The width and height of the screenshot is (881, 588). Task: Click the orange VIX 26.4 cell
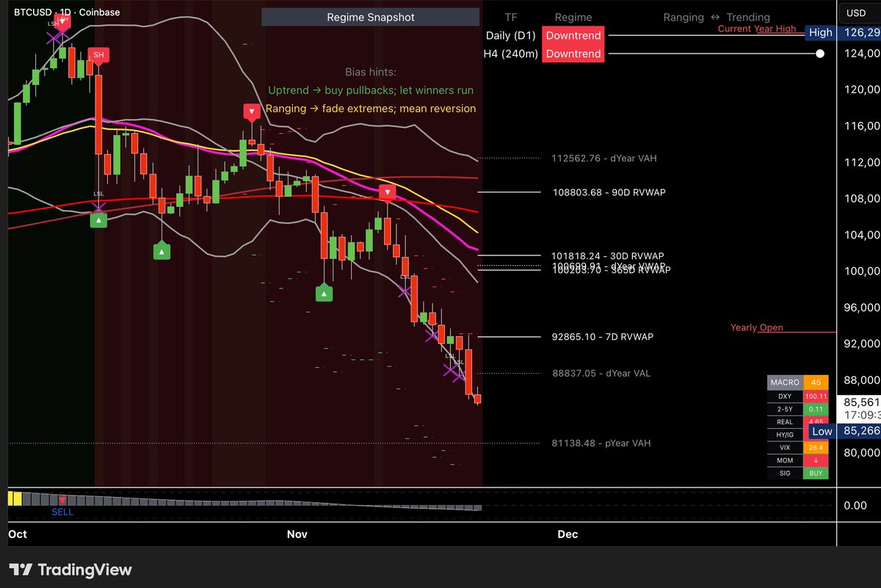click(816, 447)
